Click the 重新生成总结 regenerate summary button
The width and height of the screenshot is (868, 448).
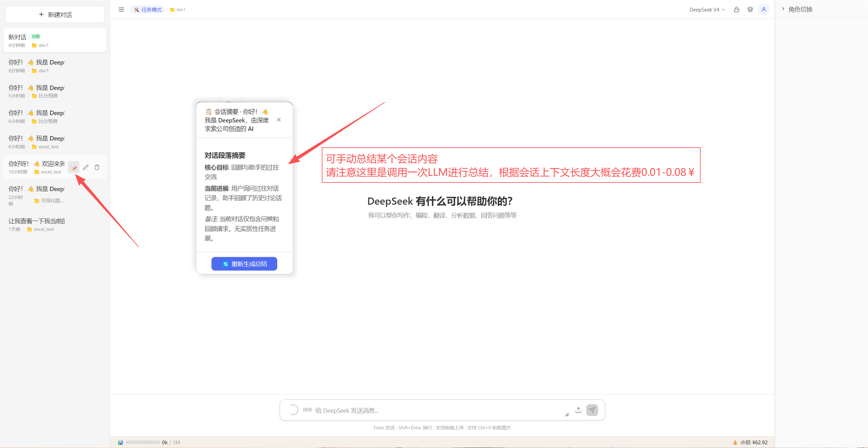(x=244, y=264)
